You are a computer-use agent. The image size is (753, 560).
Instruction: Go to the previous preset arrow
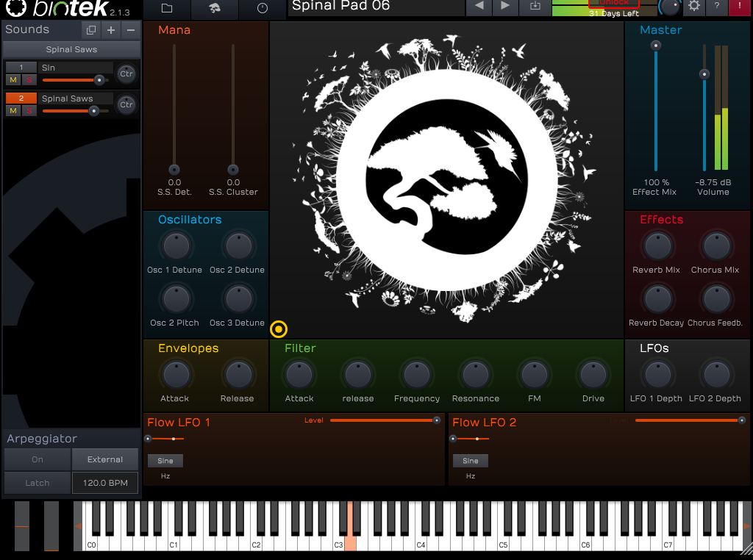(x=479, y=7)
